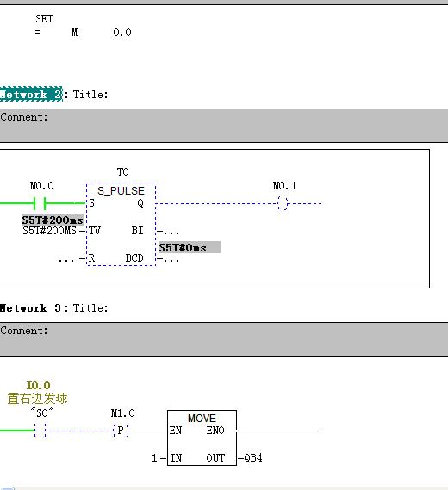The width and height of the screenshot is (448, 490).
Task: Click the QB4 output operand
Action: tap(253, 458)
